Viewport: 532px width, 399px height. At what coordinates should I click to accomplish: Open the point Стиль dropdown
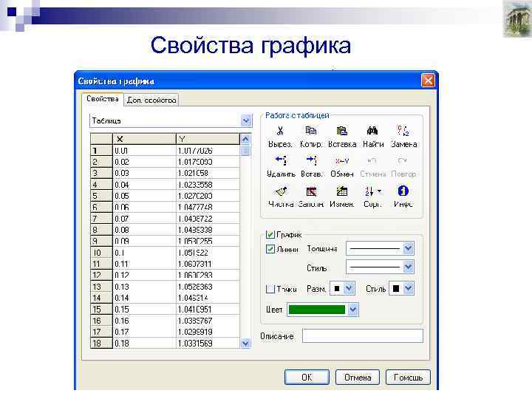tap(408, 288)
